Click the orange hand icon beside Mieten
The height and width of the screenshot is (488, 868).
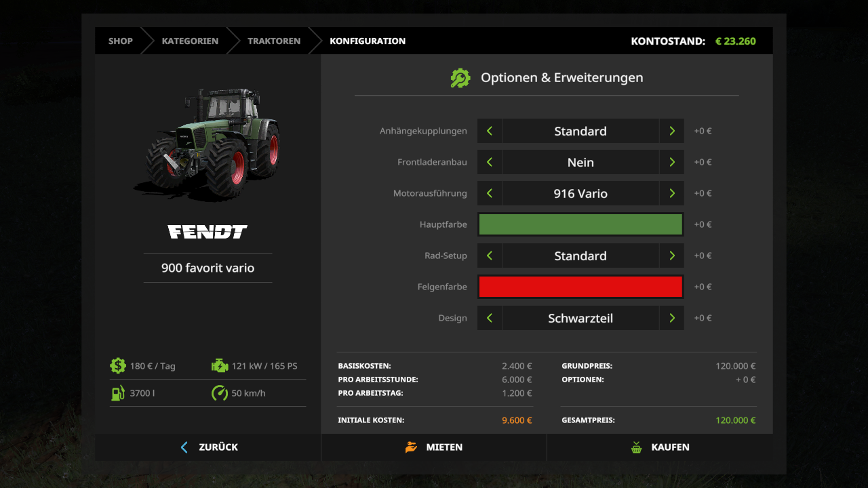[x=411, y=447]
